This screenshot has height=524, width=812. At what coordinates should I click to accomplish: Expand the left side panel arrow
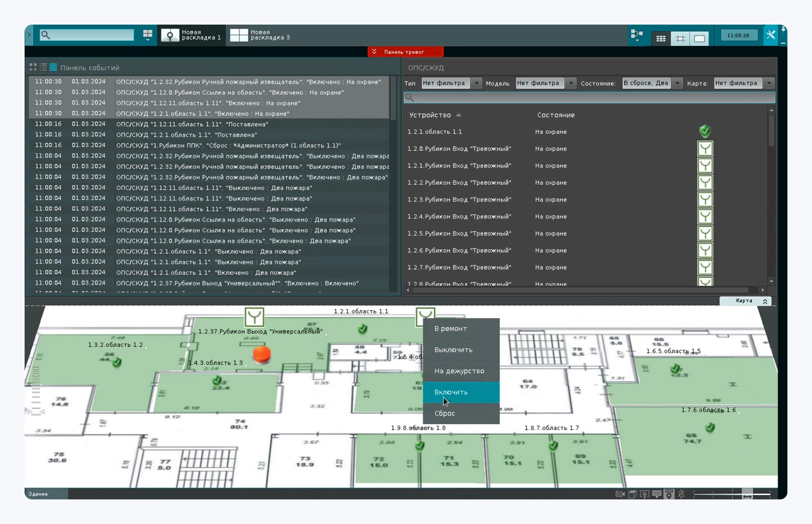29,35
